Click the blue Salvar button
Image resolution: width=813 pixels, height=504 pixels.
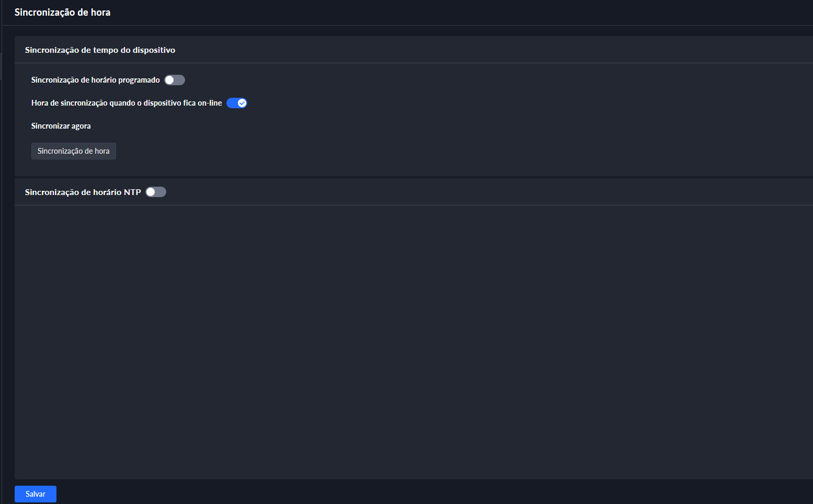(36, 494)
